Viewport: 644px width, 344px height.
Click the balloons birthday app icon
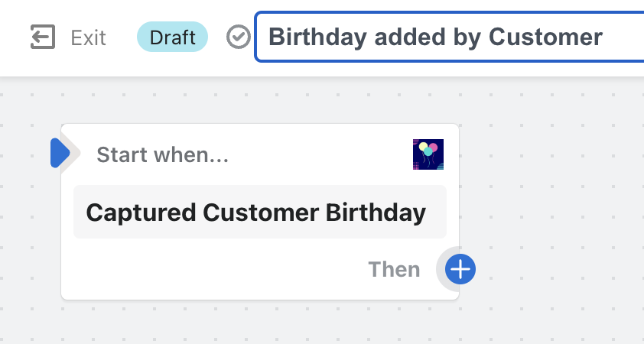[x=428, y=154]
